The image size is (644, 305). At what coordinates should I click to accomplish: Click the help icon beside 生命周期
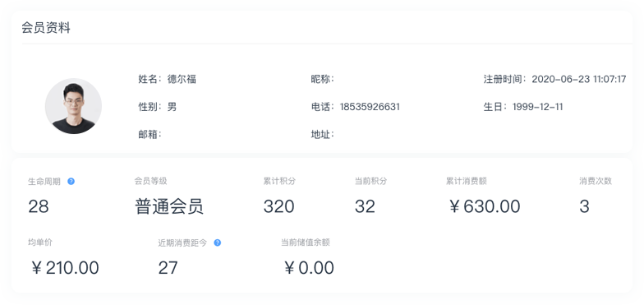(71, 181)
